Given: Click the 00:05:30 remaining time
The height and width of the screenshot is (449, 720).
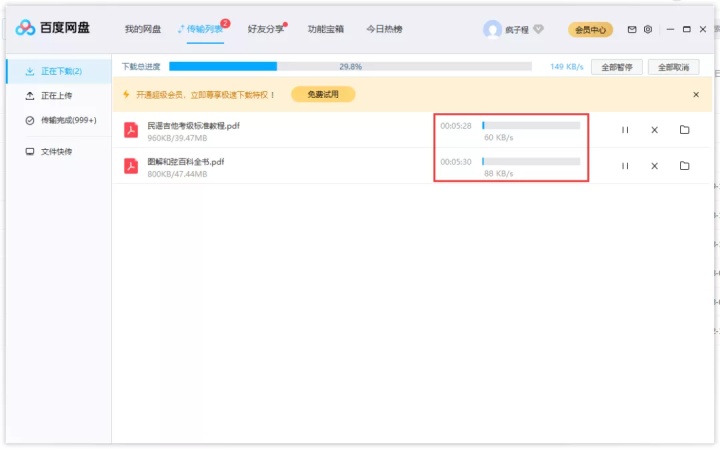Looking at the screenshot, I should tap(456, 162).
